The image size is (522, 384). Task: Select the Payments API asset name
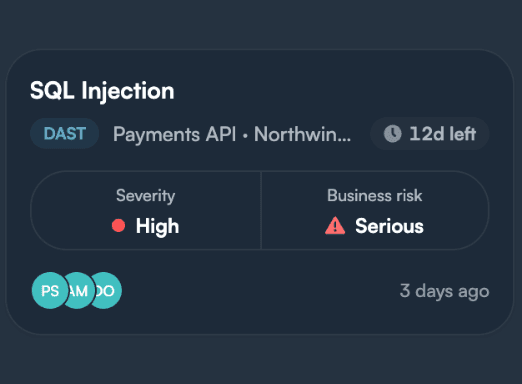point(174,134)
